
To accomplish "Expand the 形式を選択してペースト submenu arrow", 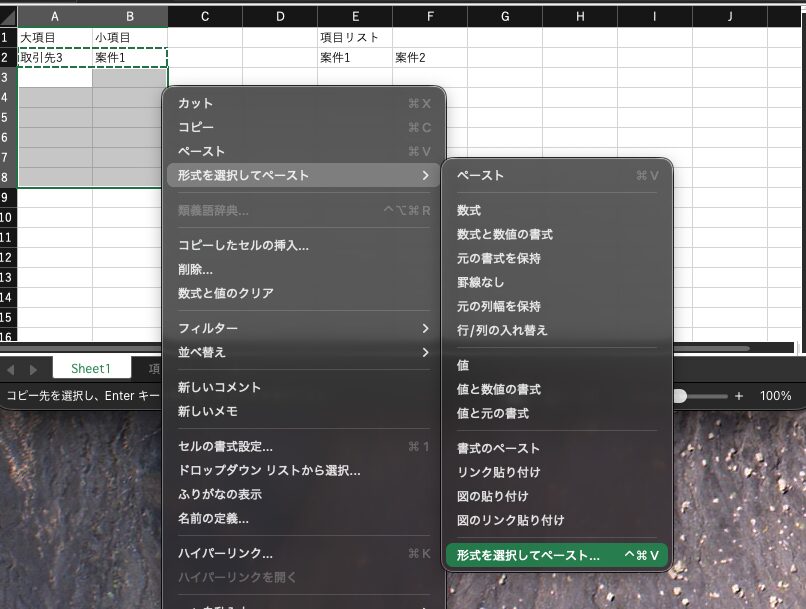I will click(x=425, y=176).
